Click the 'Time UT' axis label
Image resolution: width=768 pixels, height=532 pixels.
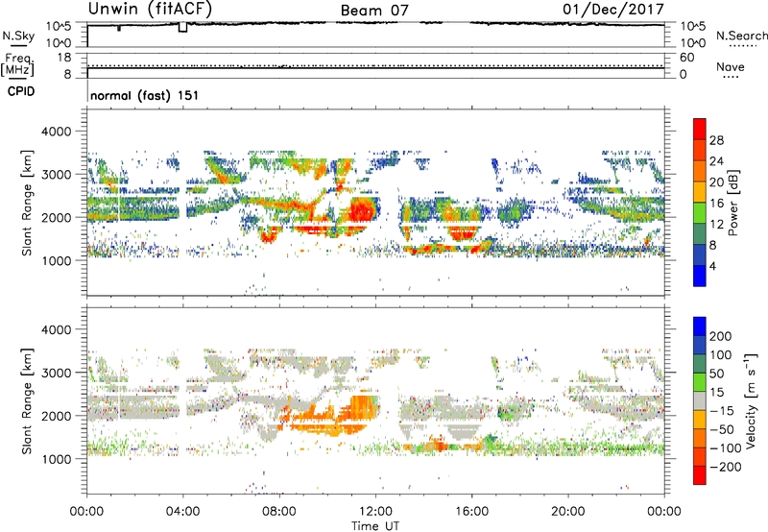[375, 526]
